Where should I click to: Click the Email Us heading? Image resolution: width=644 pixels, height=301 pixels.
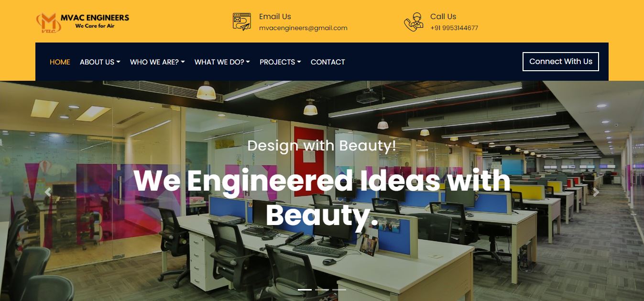pyautogui.click(x=275, y=17)
